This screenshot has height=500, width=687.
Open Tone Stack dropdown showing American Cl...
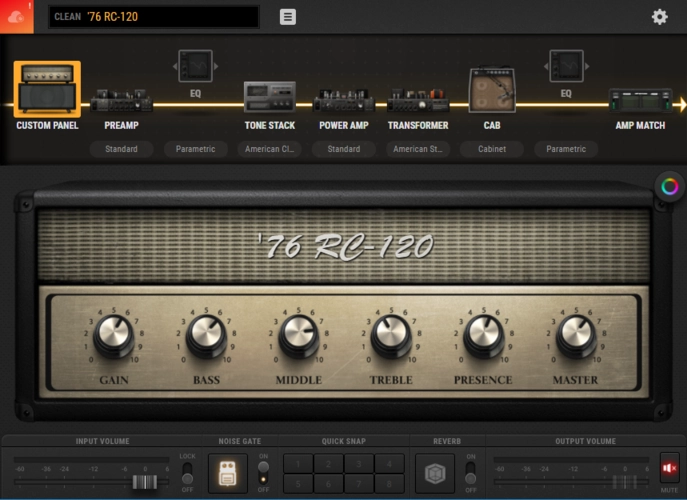pos(269,149)
